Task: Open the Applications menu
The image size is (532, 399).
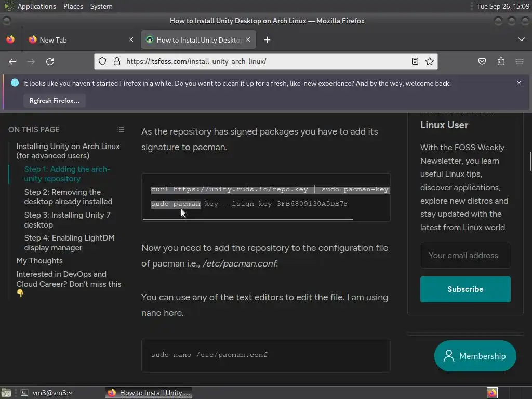Action: (37, 6)
